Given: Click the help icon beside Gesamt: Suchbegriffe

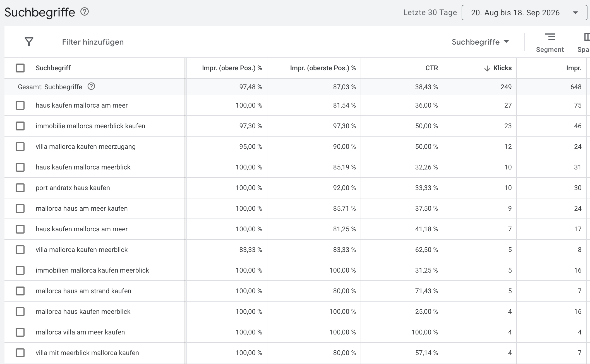Looking at the screenshot, I should click(91, 86).
